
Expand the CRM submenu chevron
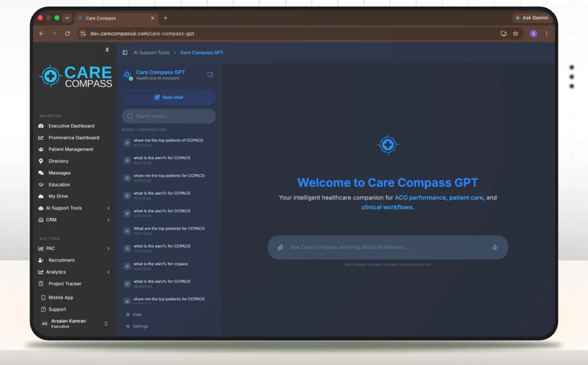click(x=108, y=220)
